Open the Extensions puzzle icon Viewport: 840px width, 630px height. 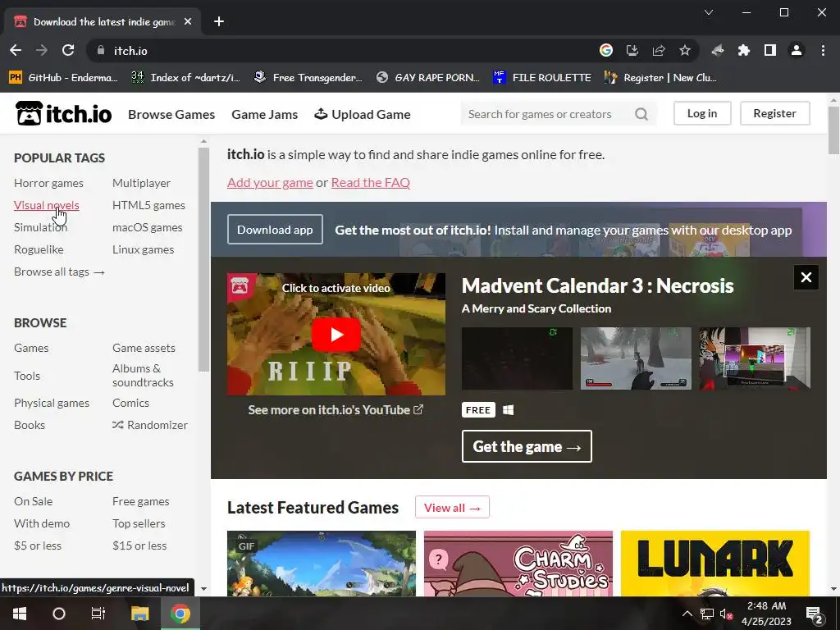743,50
